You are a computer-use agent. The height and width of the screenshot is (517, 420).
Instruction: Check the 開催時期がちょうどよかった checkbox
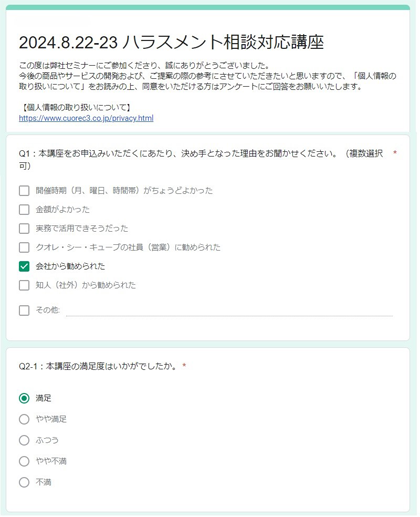tap(24, 191)
